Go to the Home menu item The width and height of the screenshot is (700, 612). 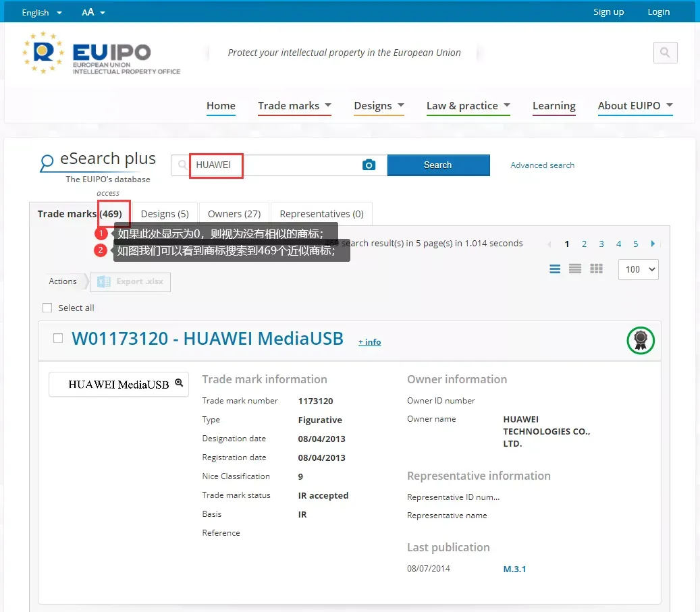pos(221,106)
